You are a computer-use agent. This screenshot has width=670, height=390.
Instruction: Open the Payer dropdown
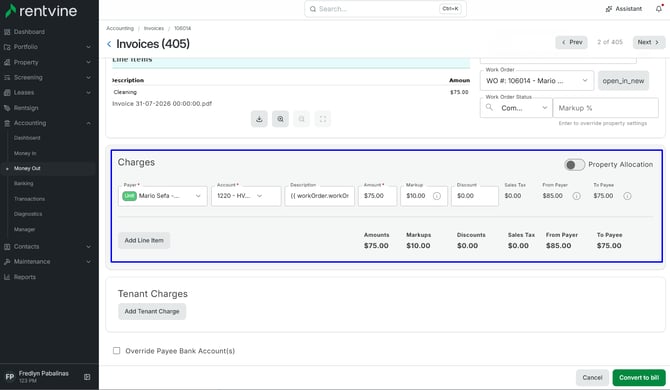point(163,196)
